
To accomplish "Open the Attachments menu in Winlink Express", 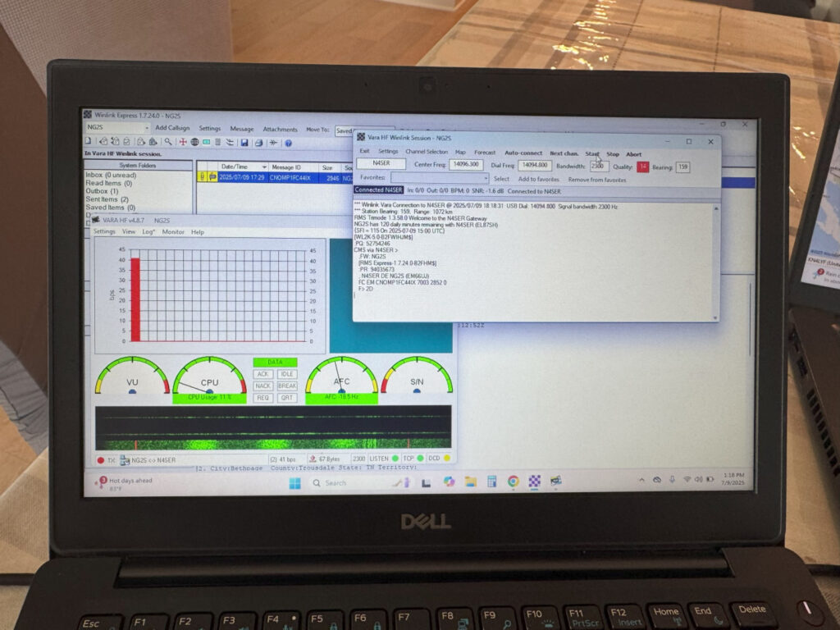I will pyautogui.click(x=280, y=130).
